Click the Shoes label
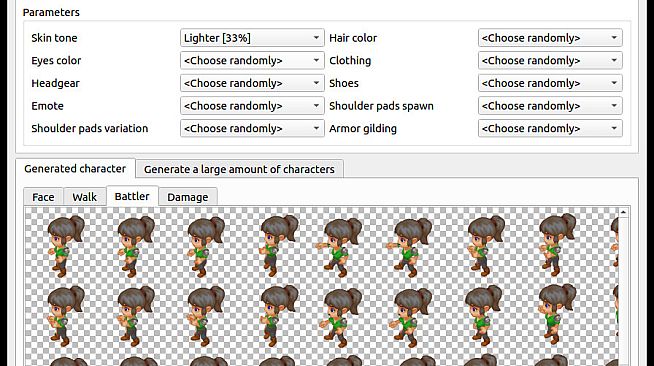The image size is (654, 366). point(344,83)
